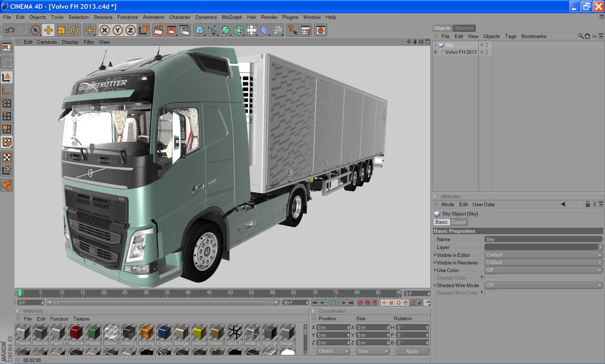Toggle X axis lock
Image resolution: width=605 pixels, height=364 pixels.
click(104, 30)
